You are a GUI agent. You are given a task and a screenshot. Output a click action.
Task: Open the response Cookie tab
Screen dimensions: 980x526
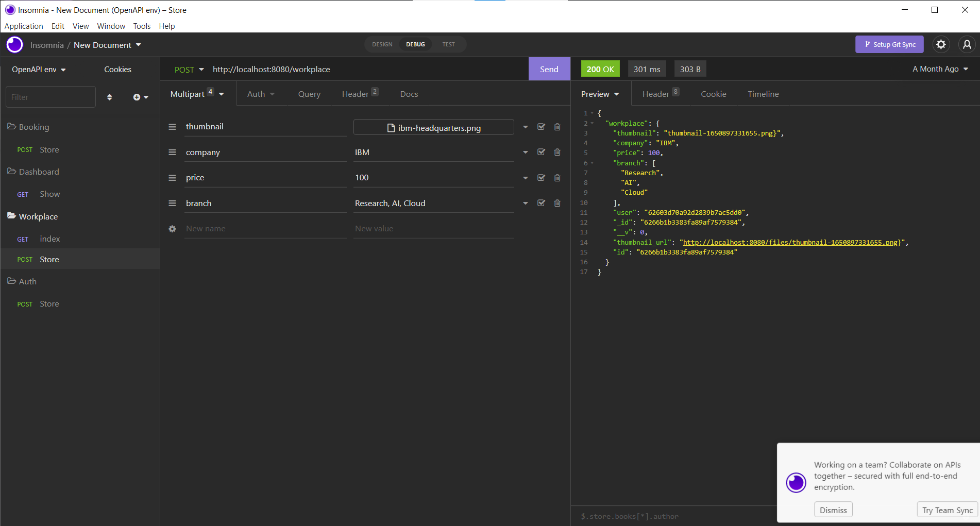(713, 94)
